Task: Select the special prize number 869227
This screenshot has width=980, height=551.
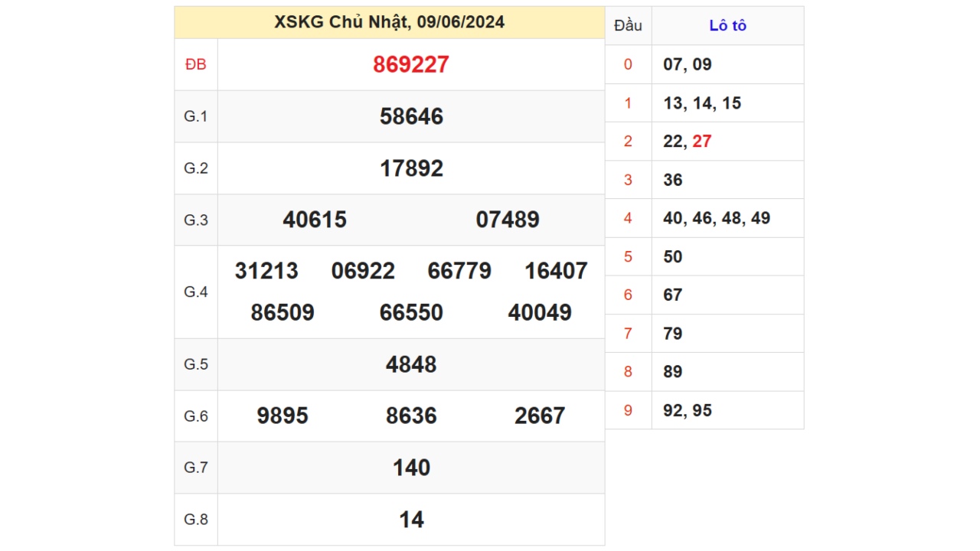Action: 411,64
